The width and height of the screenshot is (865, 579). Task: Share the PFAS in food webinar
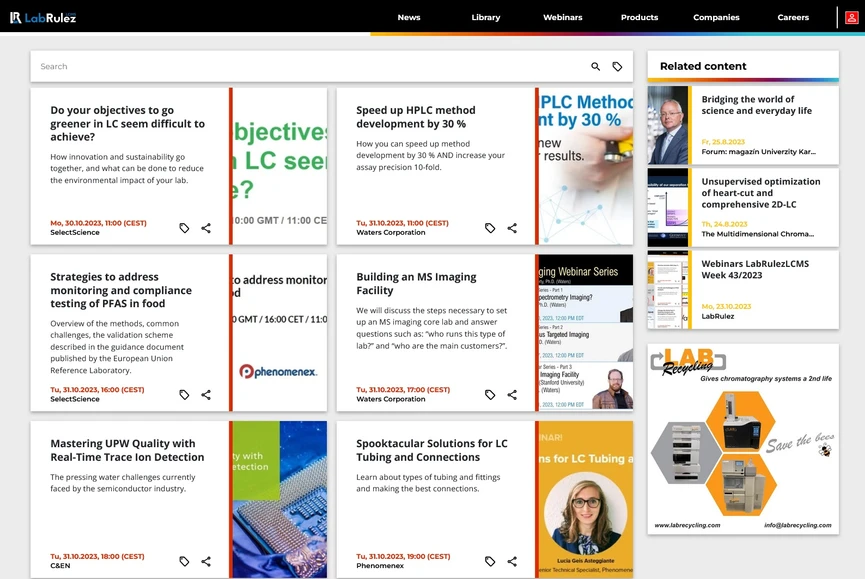[206, 395]
